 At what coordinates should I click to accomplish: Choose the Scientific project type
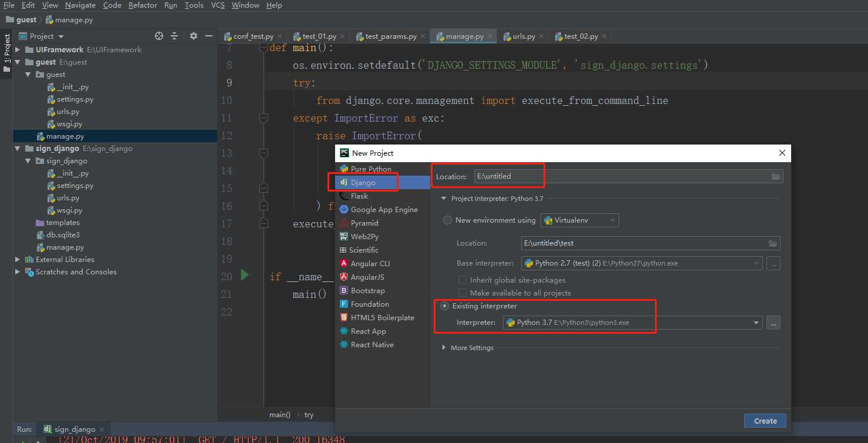click(x=363, y=250)
